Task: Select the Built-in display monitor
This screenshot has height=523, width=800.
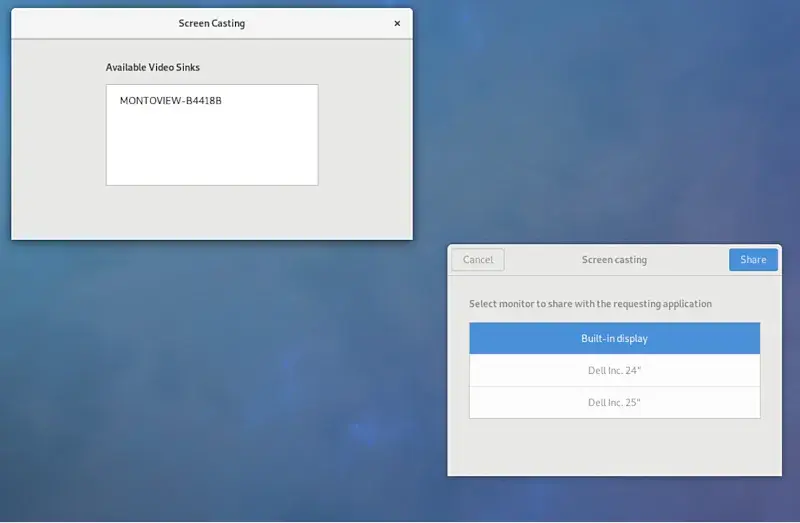Action: click(x=614, y=338)
